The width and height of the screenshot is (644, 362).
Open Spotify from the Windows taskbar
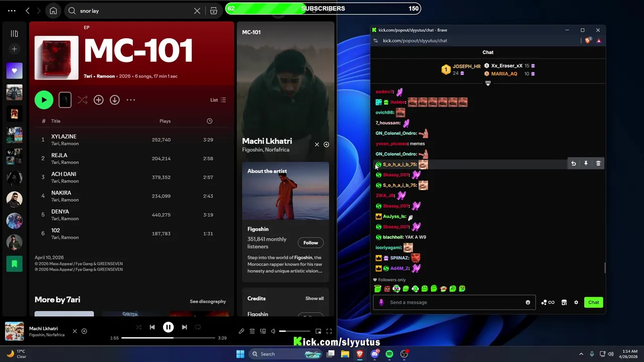(389, 354)
